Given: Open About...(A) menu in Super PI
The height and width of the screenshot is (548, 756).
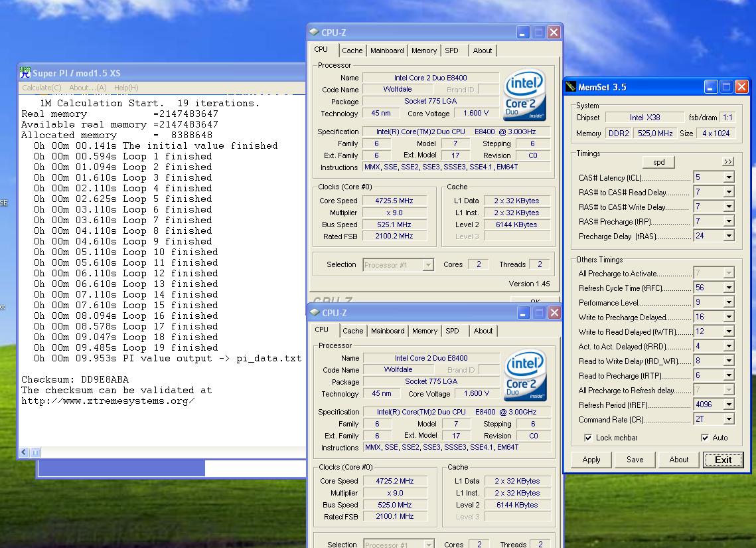Looking at the screenshot, I should 88,87.
